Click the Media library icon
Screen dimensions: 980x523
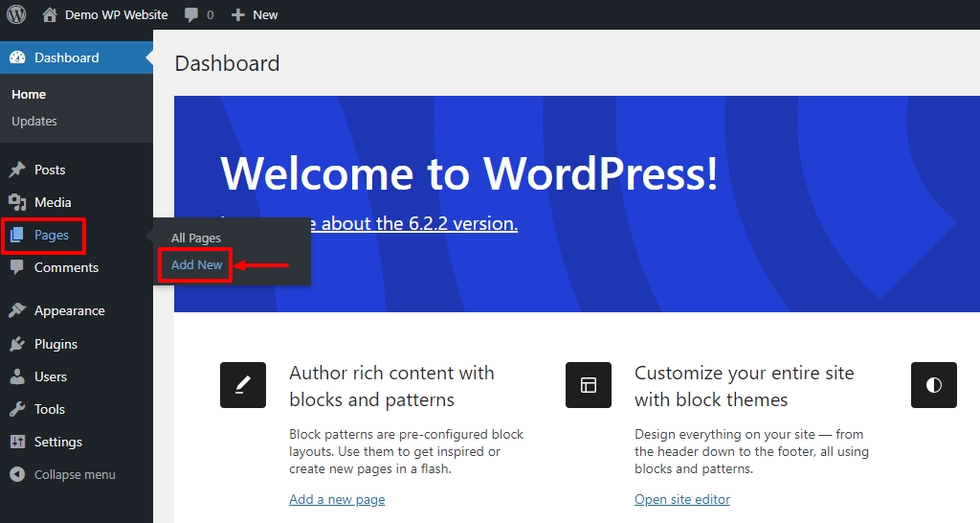coord(17,202)
